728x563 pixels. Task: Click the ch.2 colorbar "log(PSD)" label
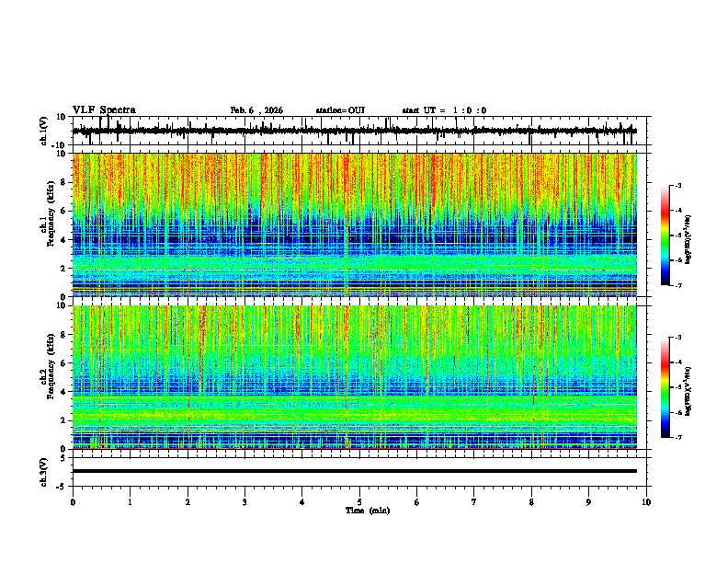688,391
